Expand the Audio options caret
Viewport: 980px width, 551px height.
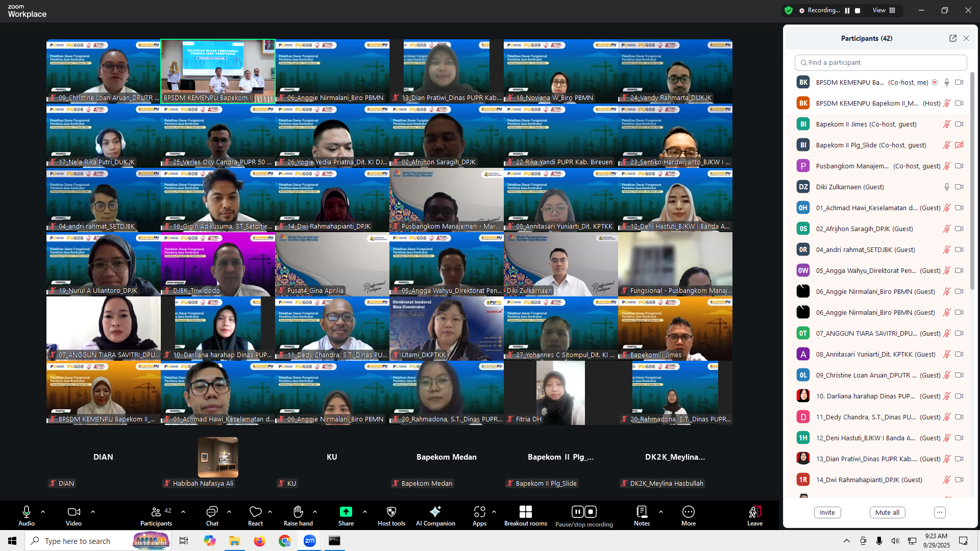pyautogui.click(x=43, y=511)
